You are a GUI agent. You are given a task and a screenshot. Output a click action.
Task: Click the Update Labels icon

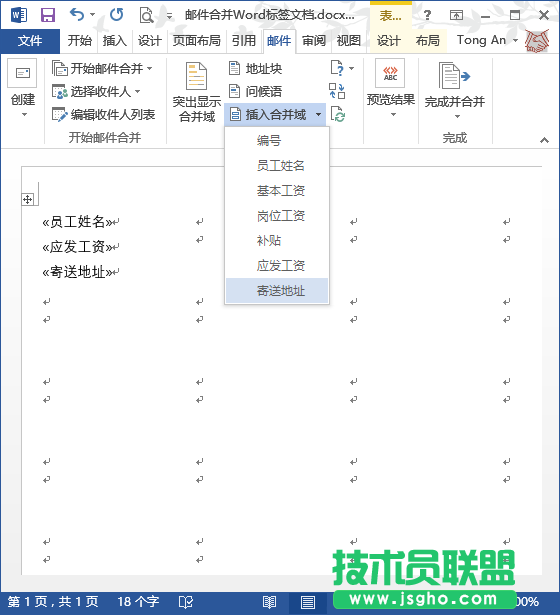pos(338,115)
